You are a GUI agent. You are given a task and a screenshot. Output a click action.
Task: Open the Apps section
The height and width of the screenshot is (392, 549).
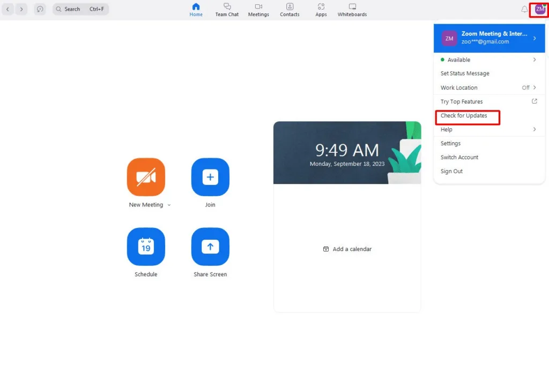321,10
